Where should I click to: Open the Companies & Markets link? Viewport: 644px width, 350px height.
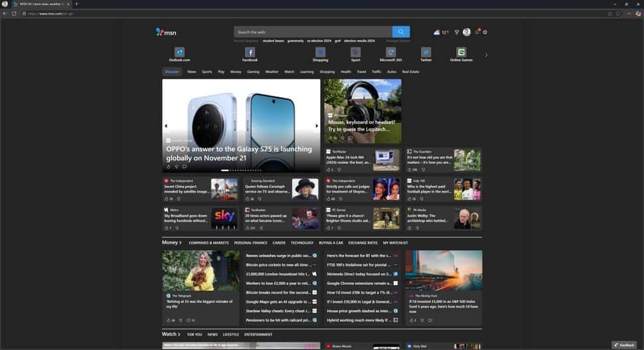pyautogui.click(x=208, y=243)
